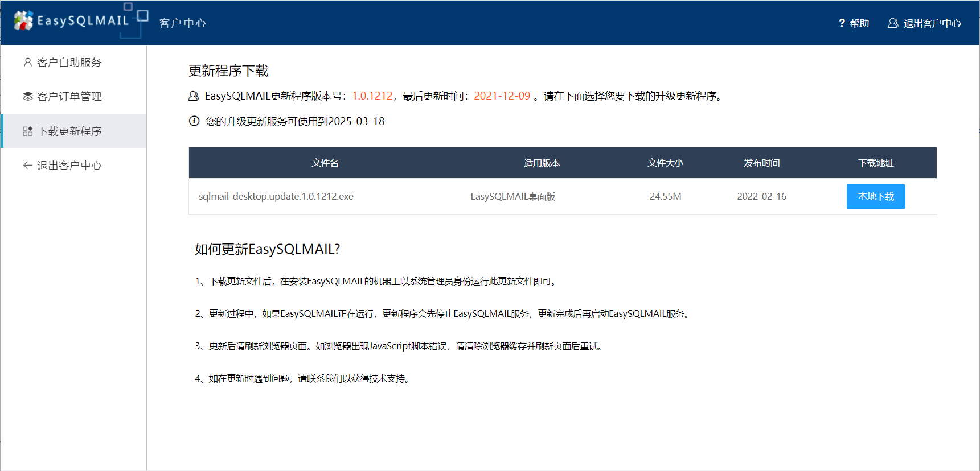Click the file name sqlmail-desktop.update.1.0.1212.exe
The height and width of the screenshot is (471, 980).
click(x=276, y=196)
